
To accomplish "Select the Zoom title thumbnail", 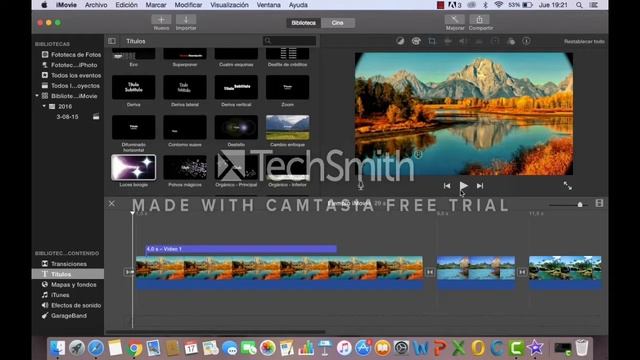I will (287, 87).
